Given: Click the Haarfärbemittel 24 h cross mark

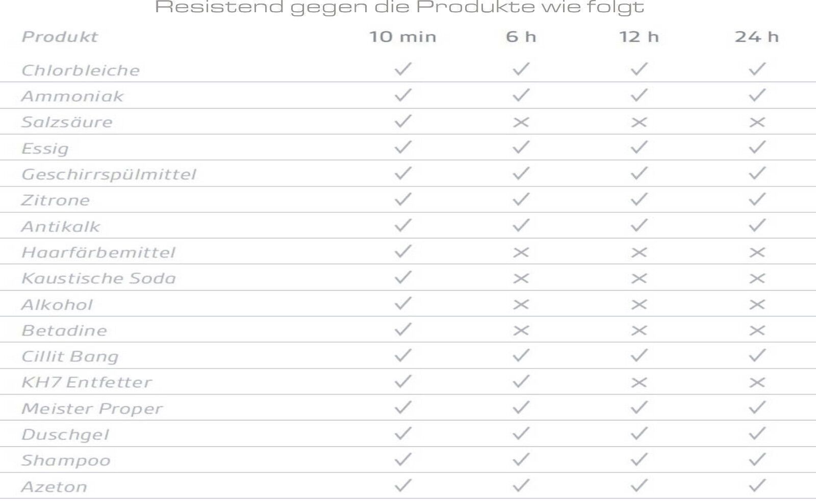Looking at the screenshot, I should [x=757, y=252].
